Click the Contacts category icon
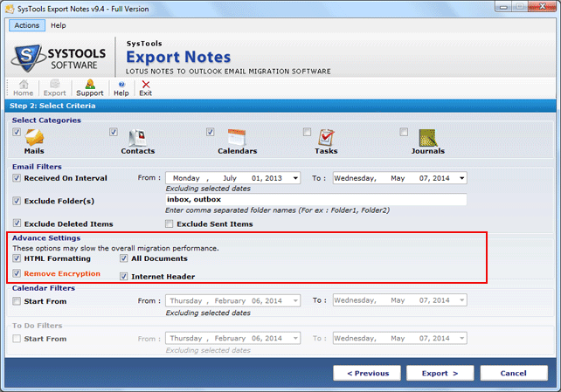This screenshot has height=392, width=561. pos(137,137)
